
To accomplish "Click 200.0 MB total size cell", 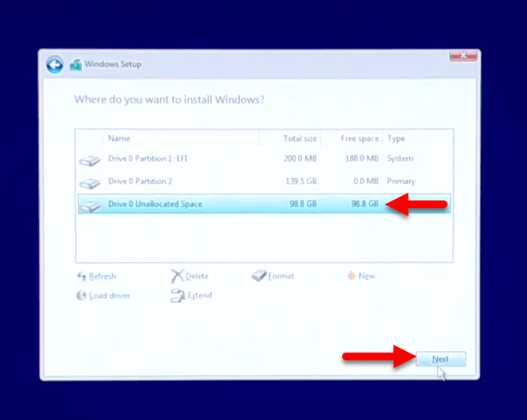I will click(300, 158).
